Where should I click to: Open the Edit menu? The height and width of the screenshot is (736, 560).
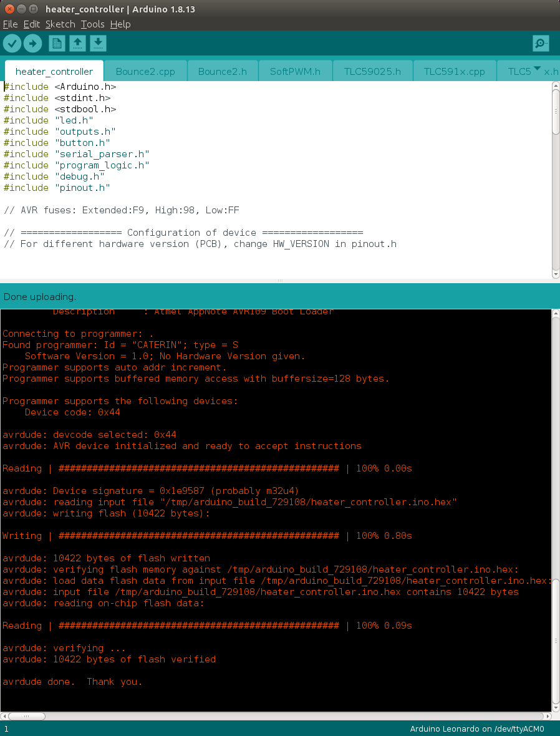click(x=31, y=24)
